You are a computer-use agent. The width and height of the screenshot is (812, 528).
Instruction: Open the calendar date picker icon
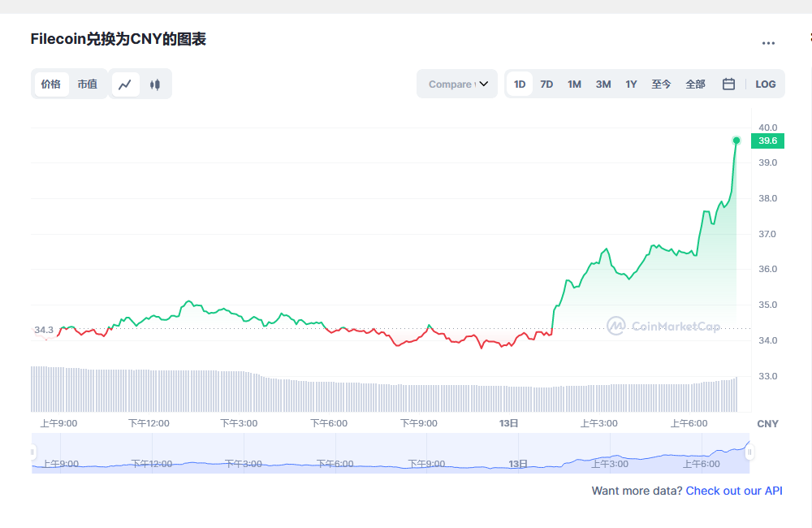coord(728,84)
